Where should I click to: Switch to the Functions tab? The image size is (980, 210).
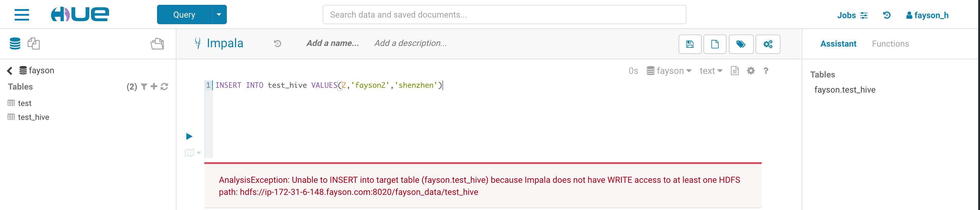click(890, 44)
